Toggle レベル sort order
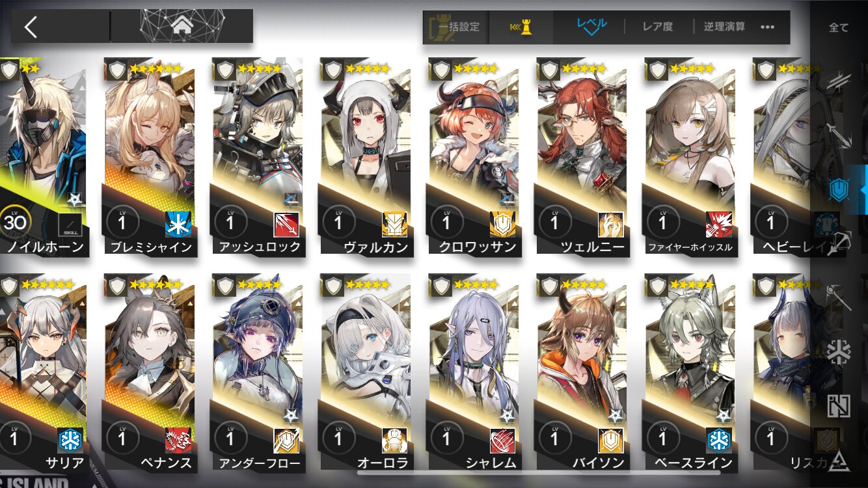This screenshot has width=868, height=488. click(591, 27)
